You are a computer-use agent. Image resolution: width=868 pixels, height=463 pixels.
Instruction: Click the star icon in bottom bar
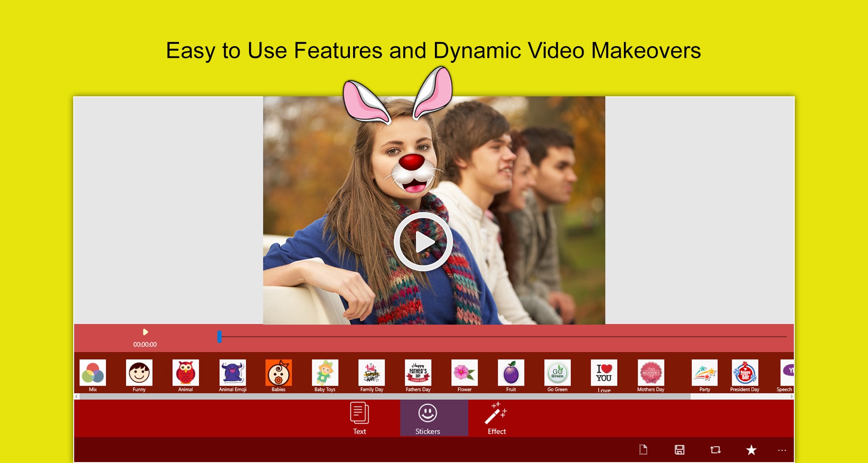[751, 449]
